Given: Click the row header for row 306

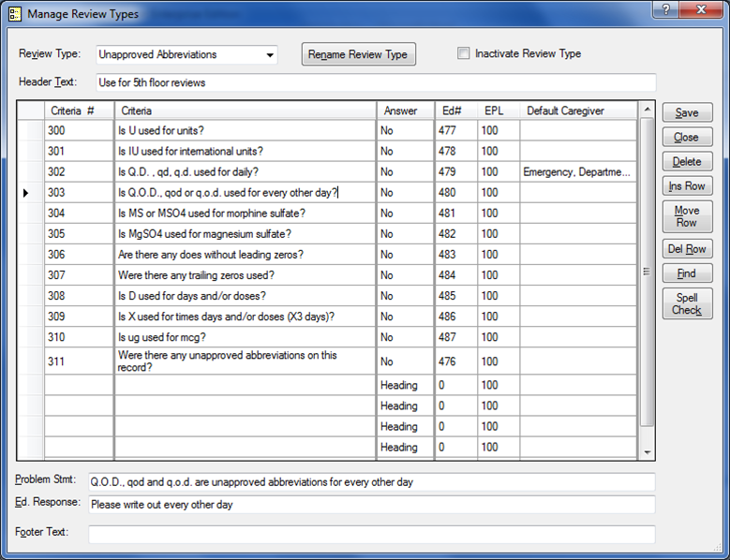Looking at the screenshot, I should pos(31,255).
